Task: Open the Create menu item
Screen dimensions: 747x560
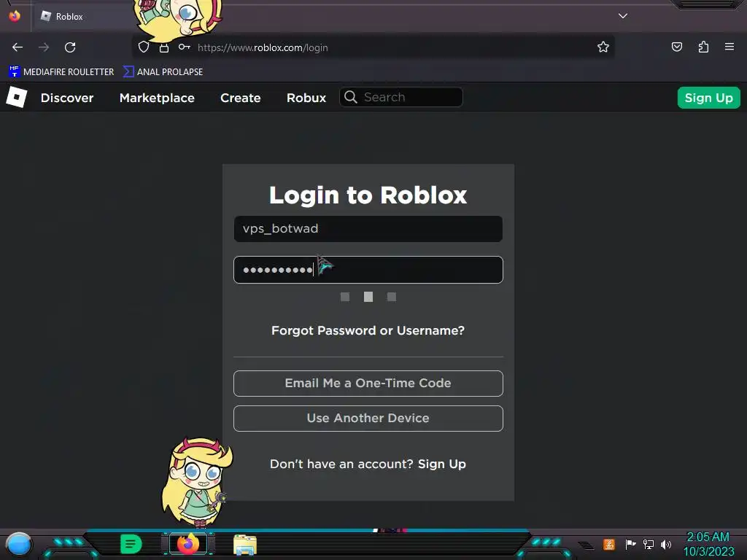Action: click(x=241, y=98)
